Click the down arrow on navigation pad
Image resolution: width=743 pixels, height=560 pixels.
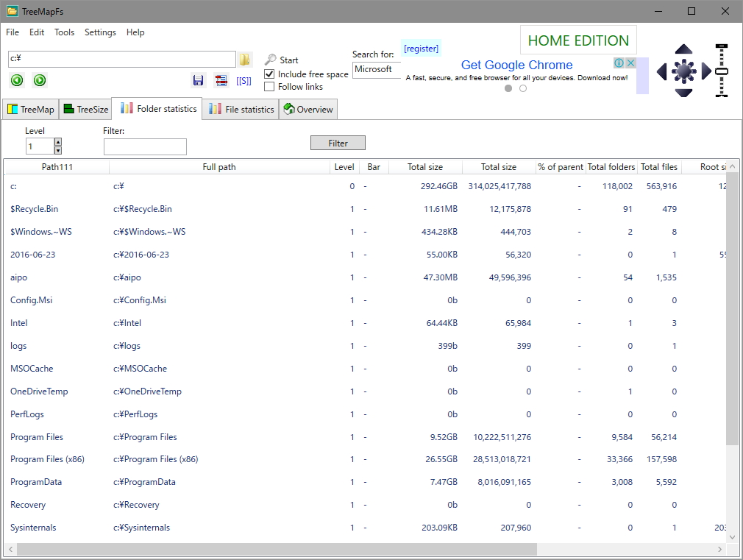683,93
